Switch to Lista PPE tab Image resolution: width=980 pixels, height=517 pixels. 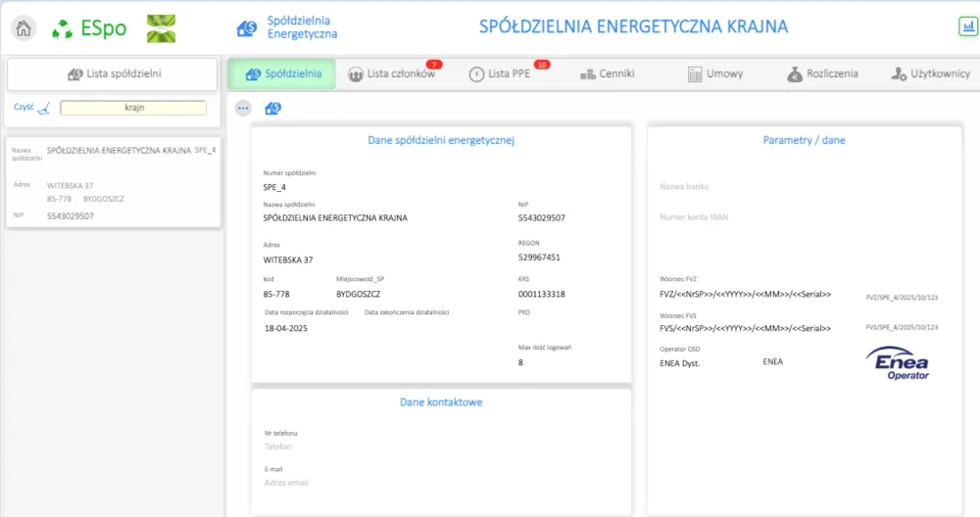[500, 73]
